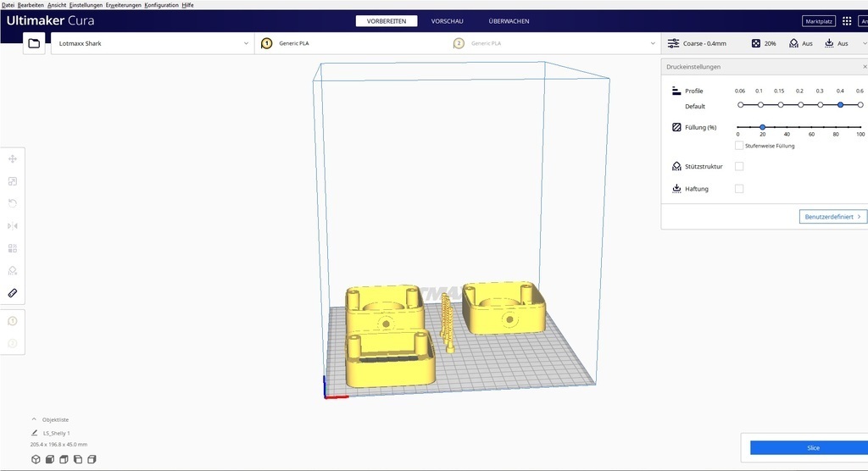Collapse print settings panel chevron
Viewport: 868px width, 471px height.
865,43
